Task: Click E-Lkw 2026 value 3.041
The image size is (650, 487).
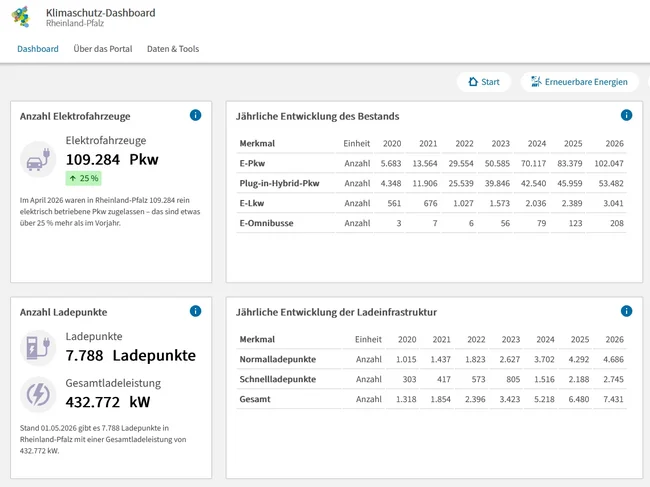Action: [x=613, y=203]
